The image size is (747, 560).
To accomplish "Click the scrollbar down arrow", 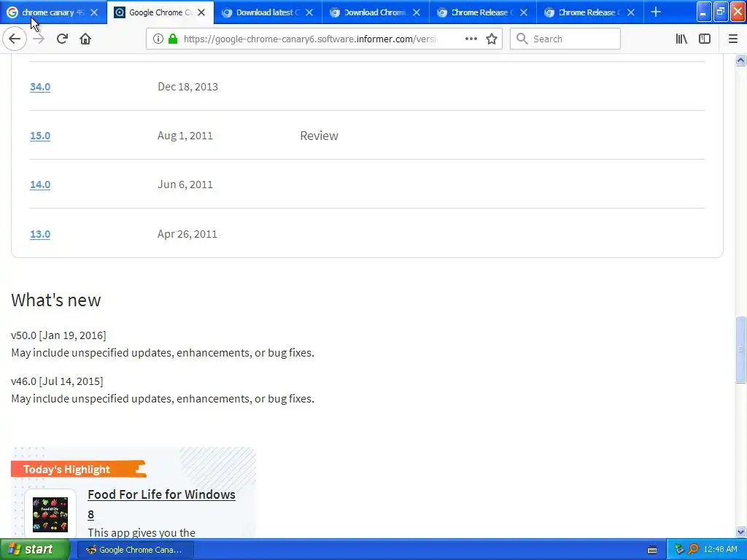I will tap(740, 532).
